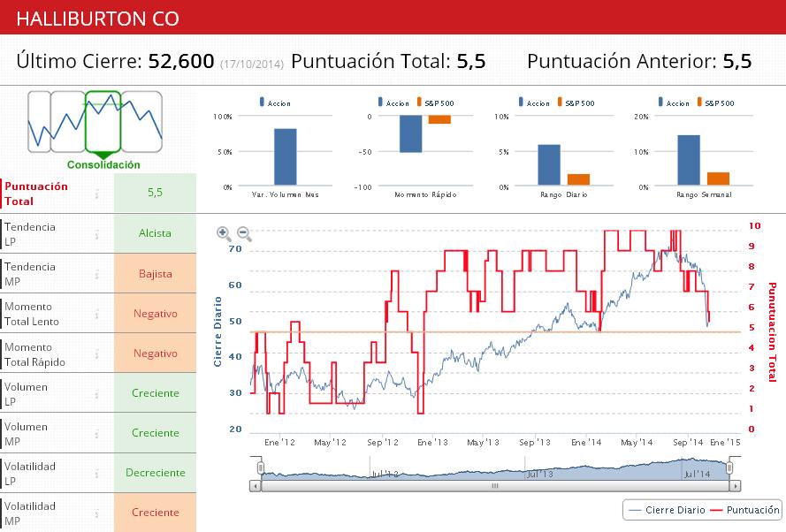
Task: Click blue Accion bar in Rango Diario
Action: [x=549, y=165]
